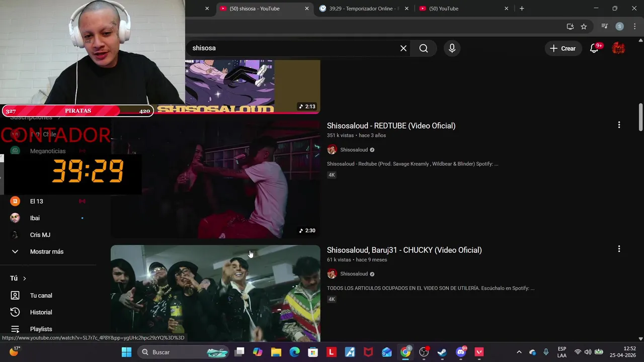Open Steam from the taskbar
Viewport: 644px width, 362px height.
442,352
